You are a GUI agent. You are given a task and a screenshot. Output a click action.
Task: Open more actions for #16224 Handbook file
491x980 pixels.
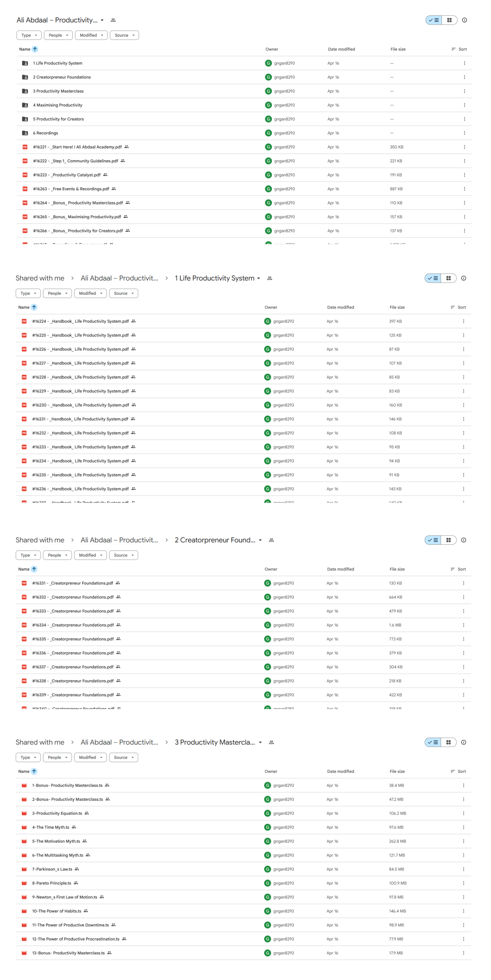coord(463,321)
